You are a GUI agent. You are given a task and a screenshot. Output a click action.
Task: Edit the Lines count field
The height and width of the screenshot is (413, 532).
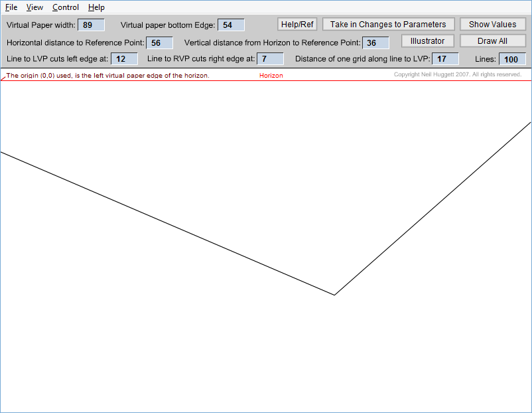pyautogui.click(x=512, y=59)
